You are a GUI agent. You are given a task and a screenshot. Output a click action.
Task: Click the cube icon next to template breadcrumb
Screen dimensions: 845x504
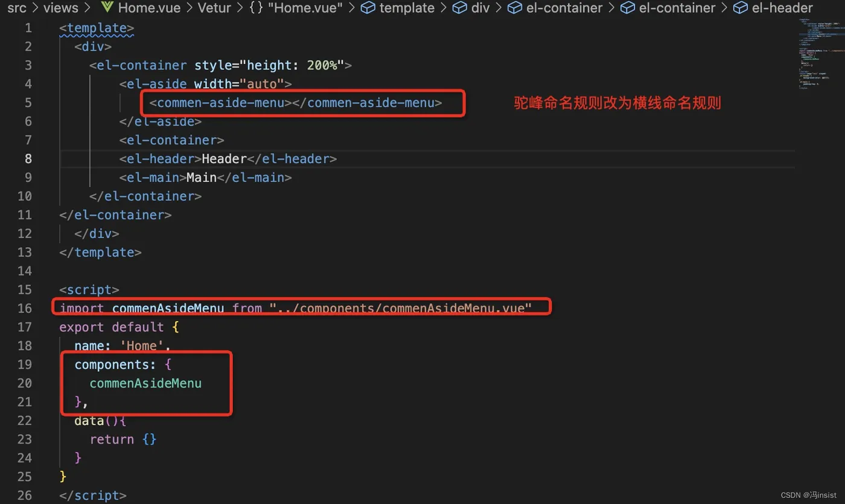point(368,8)
